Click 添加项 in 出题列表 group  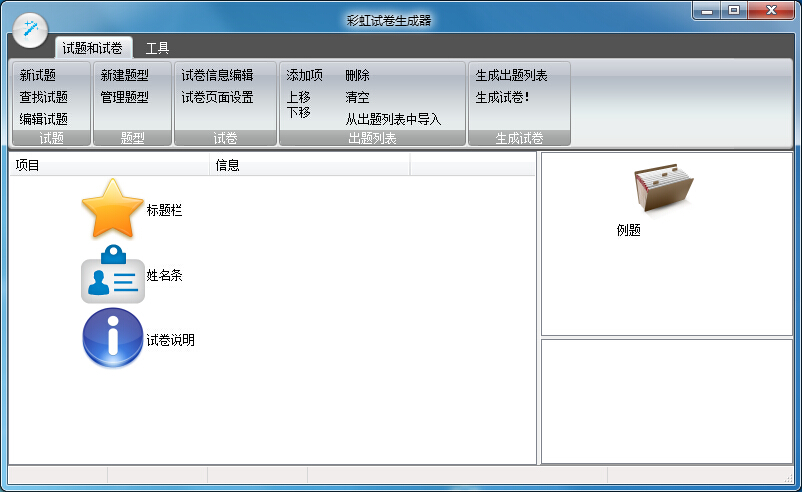304,76
